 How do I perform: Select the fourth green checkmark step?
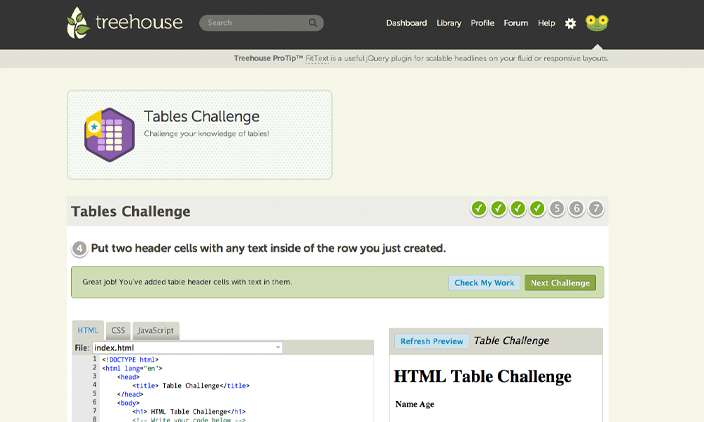(x=537, y=209)
